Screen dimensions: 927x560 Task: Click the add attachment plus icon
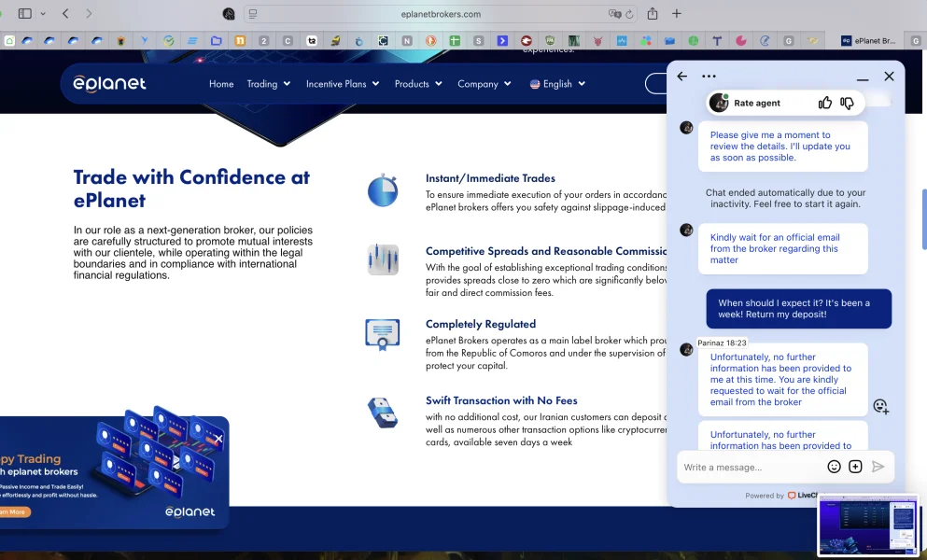tap(855, 467)
